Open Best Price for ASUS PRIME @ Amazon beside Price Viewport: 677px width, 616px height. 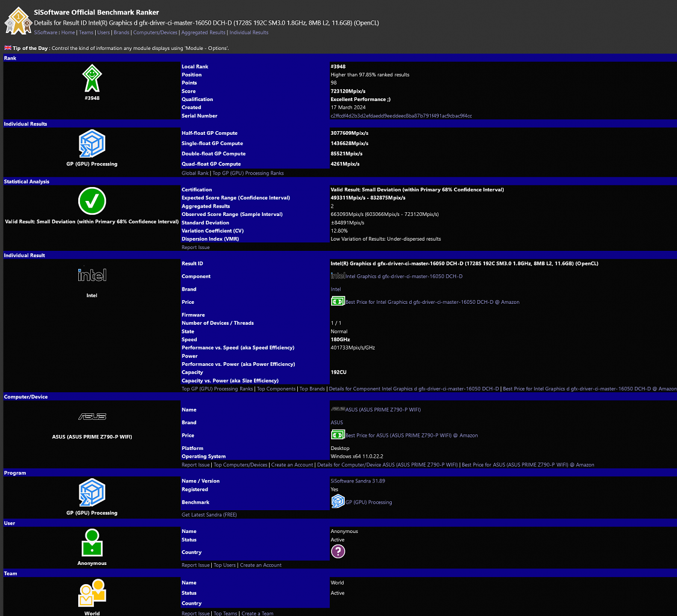click(412, 436)
